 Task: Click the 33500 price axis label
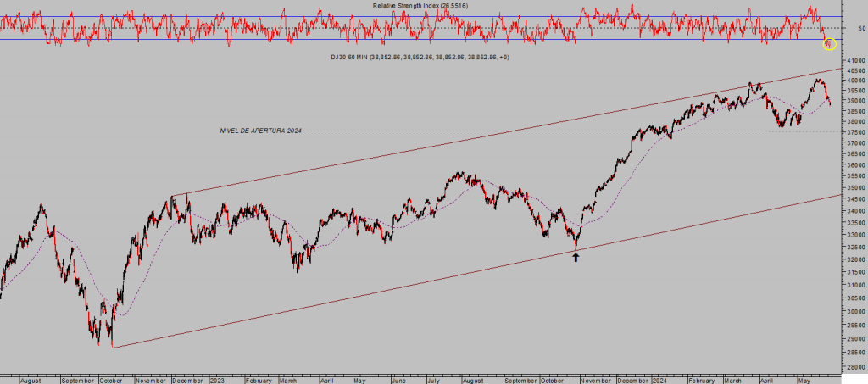coord(856,223)
